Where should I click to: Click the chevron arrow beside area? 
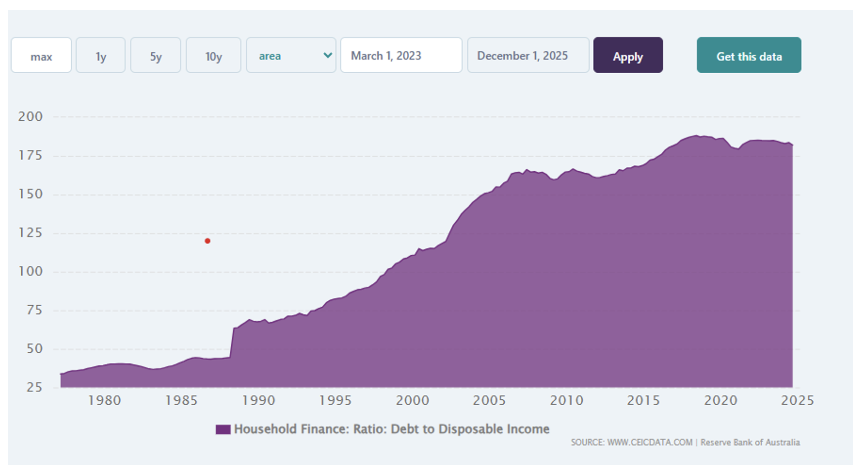pos(327,55)
